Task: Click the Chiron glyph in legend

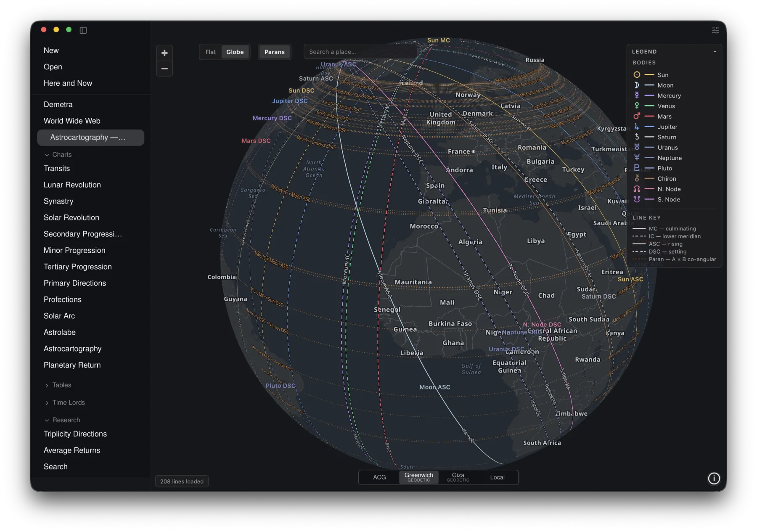Action: coord(637,179)
